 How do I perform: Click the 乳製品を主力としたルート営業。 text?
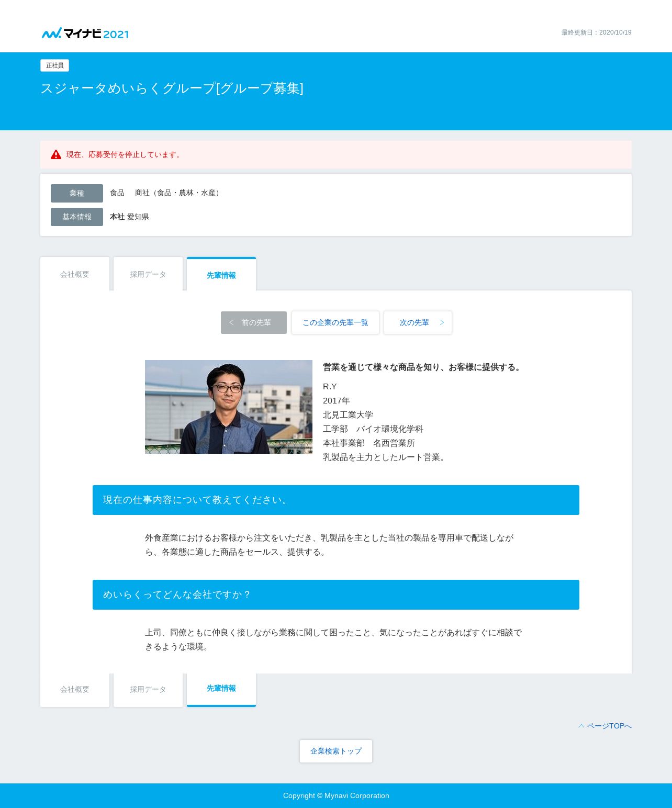coord(386,457)
